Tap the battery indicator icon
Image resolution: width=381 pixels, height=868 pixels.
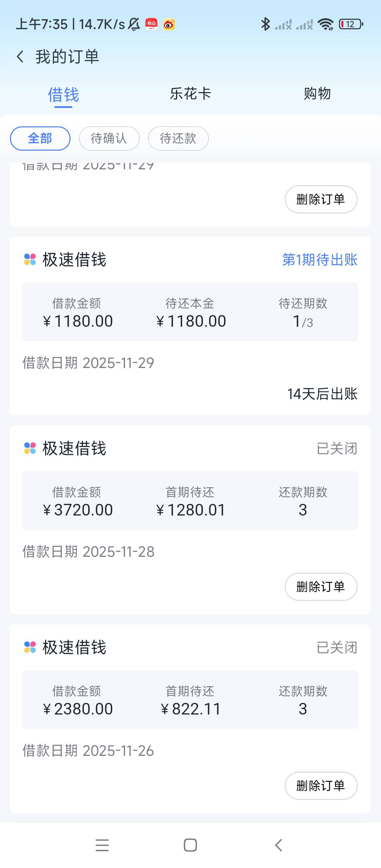[351, 24]
